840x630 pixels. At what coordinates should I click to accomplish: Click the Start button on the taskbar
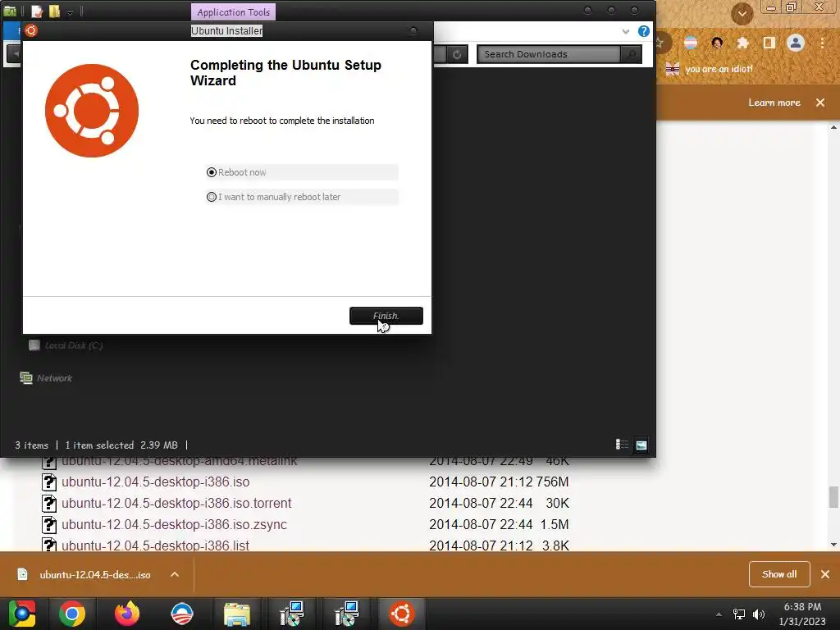tap(22, 614)
